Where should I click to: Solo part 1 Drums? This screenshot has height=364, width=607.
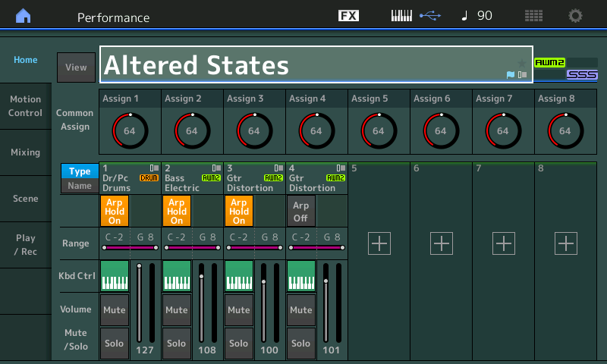115,344
